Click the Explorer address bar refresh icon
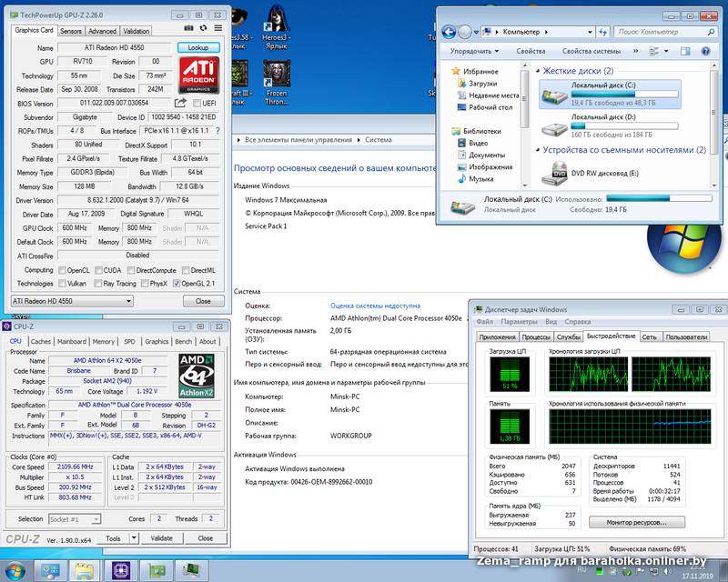 tap(602, 32)
